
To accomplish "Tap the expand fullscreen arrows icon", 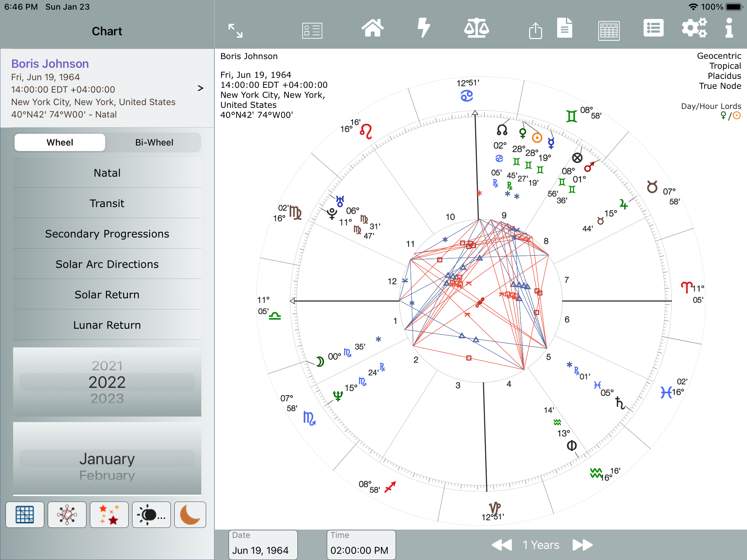I will pos(236,30).
